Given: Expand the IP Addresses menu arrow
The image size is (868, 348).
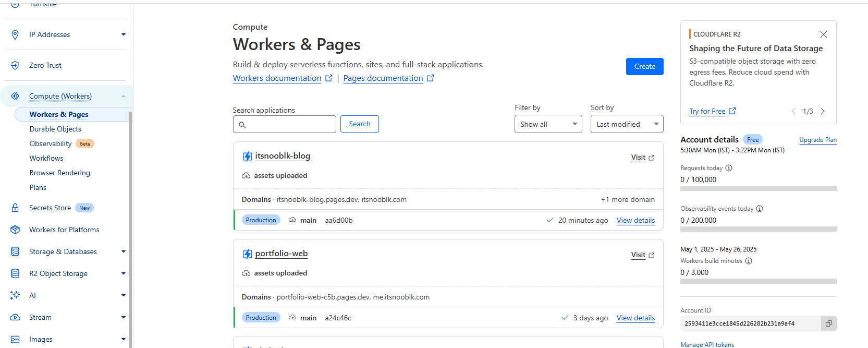Looking at the screenshot, I should coord(124,34).
